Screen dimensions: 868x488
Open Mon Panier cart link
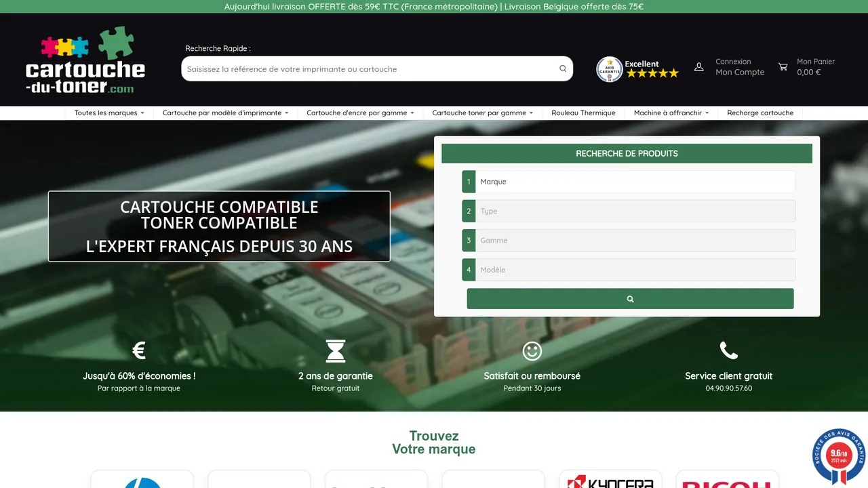816,67
